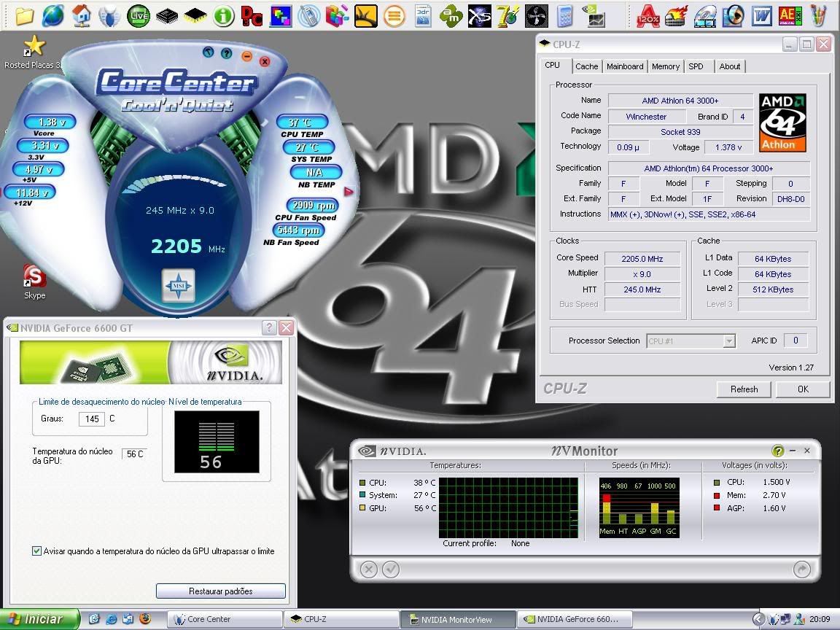Screen dimensions: 840x630
Task: Click the CoreCenter frequency arc gauge
Action: pyautogui.click(x=175, y=184)
